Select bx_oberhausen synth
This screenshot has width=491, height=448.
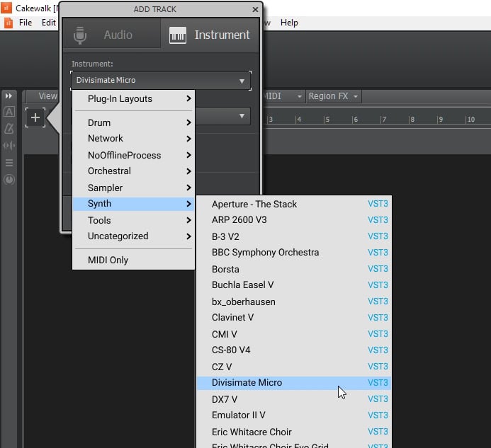coord(294,301)
